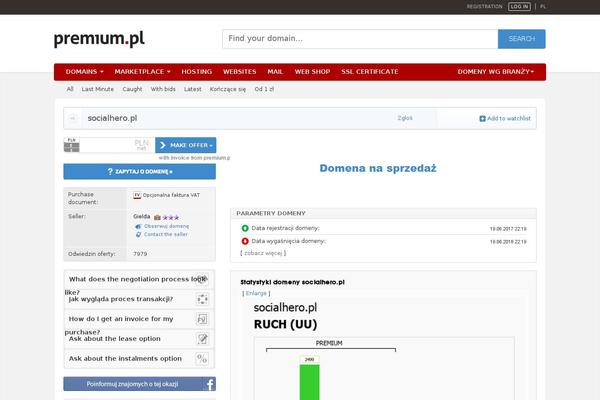
Task: Open the Make Offer dropdown
Action: (x=186, y=145)
